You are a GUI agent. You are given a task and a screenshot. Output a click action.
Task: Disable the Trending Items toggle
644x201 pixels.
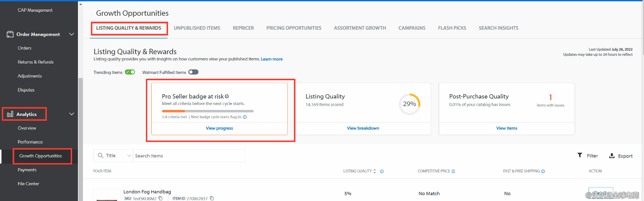click(130, 72)
